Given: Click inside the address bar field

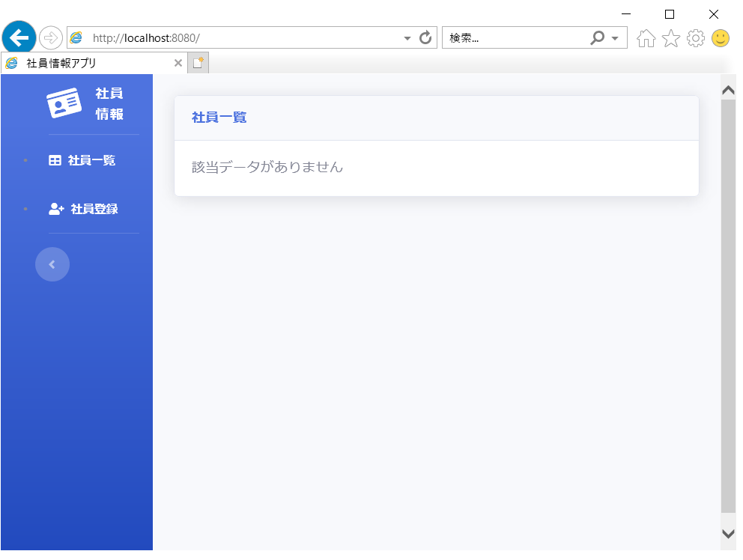Looking at the screenshot, I should pos(225,37).
